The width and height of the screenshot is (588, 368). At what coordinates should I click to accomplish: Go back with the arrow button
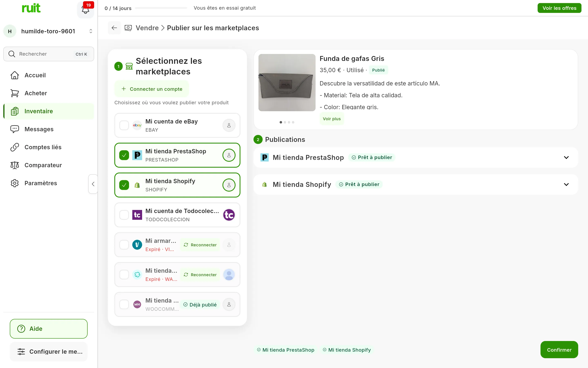114,28
